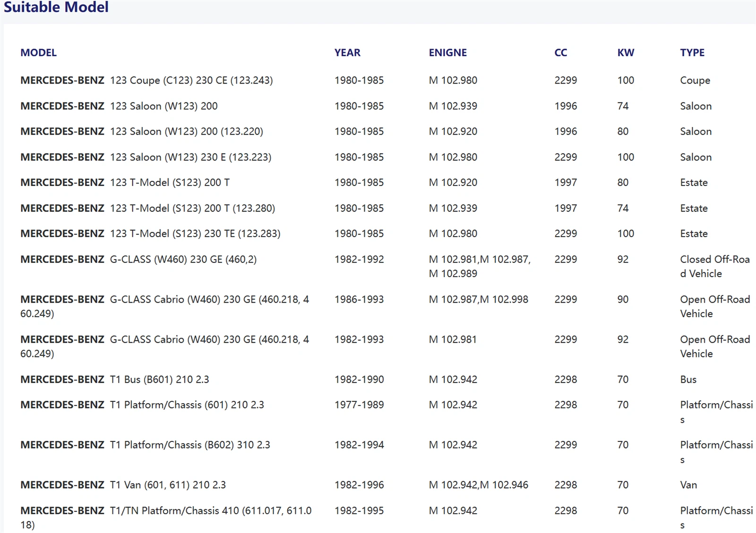
Task: Click the TYPE column header
Action: pyautogui.click(x=692, y=53)
